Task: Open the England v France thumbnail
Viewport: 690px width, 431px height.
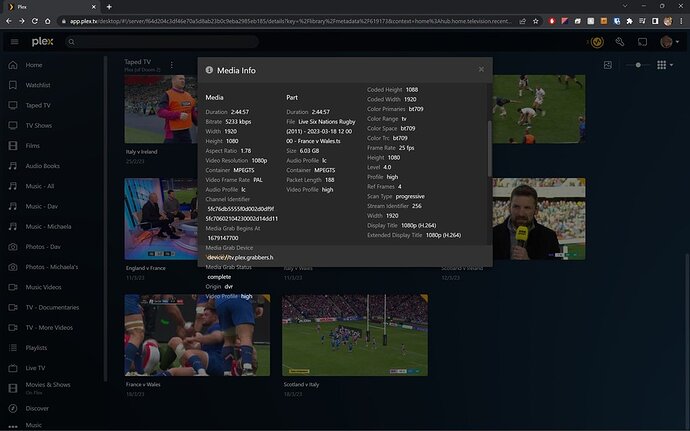Action: tap(161, 219)
